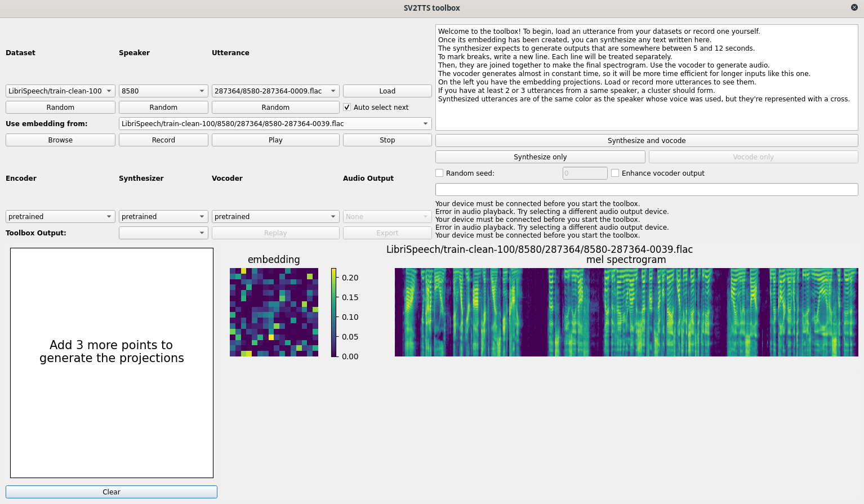Click the Browse button
This screenshot has width=864, height=504.
coord(60,140)
